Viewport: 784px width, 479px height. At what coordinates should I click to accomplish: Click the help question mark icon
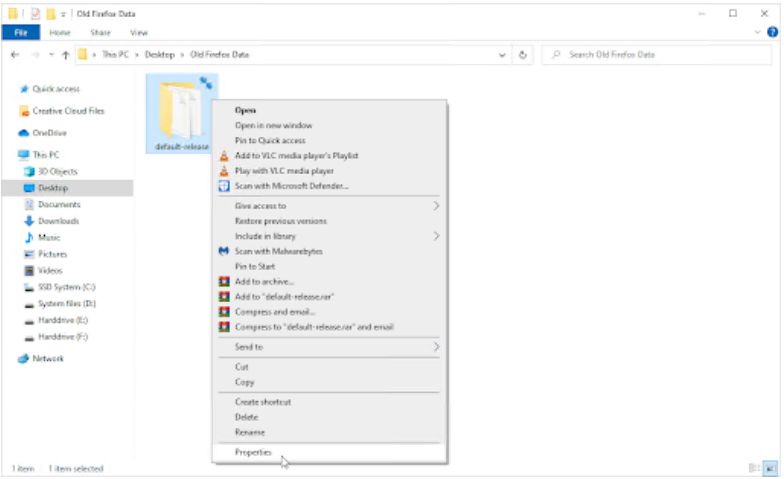771,32
